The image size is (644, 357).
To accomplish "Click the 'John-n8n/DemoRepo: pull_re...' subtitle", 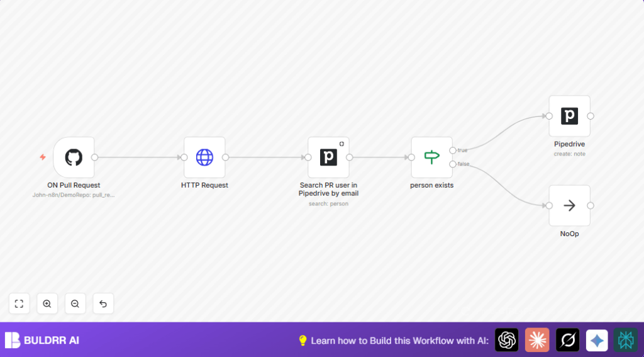I will 74,195.
